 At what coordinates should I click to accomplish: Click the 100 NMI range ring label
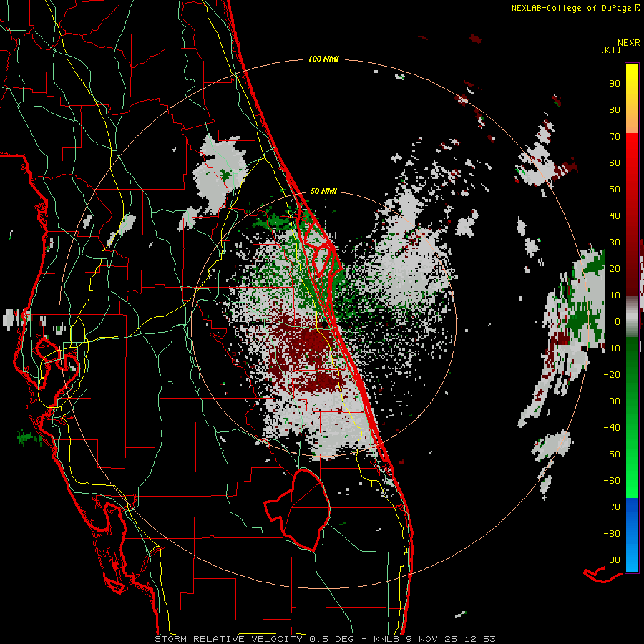pyautogui.click(x=323, y=59)
